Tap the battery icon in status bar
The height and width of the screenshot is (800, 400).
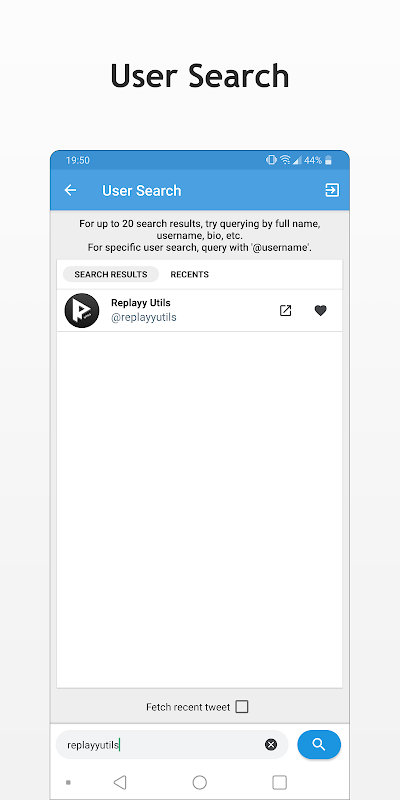point(328,160)
